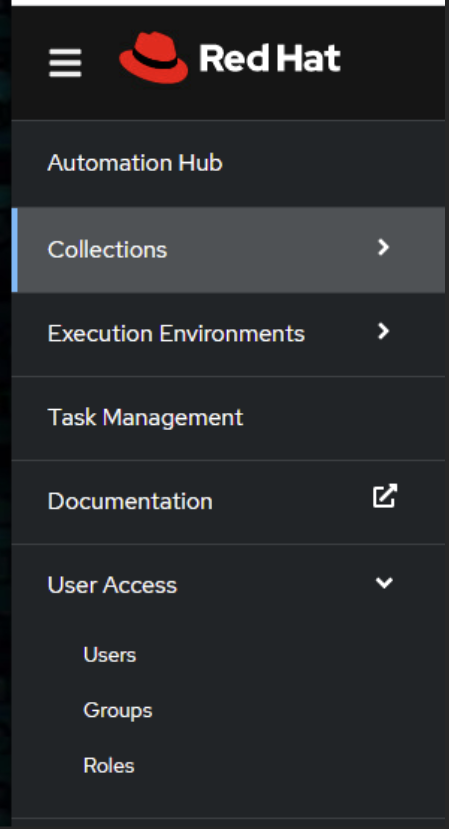Click the blue active marker beside Collections
The width and height of the screenshot is (449, 829).
click(x=14, y=250)
